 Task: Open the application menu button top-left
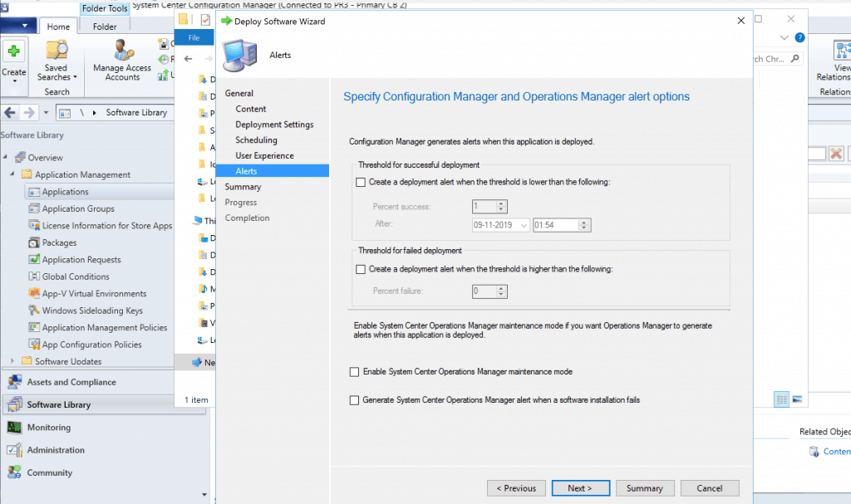point(18,26)
